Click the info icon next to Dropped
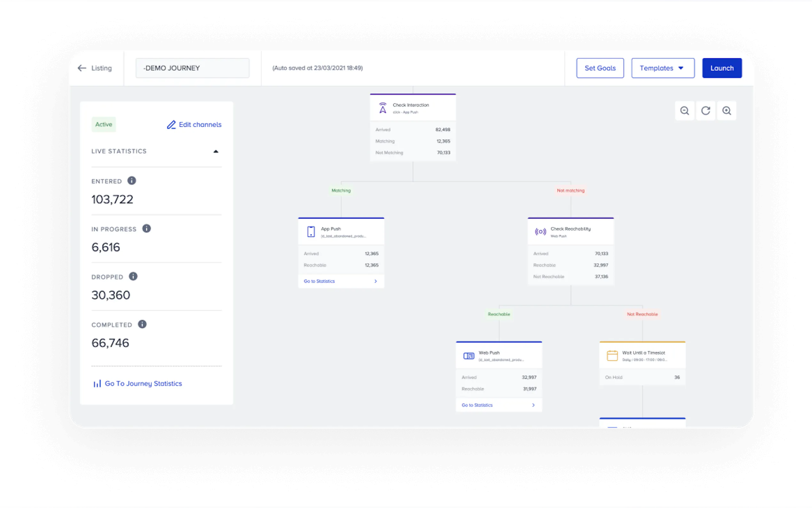812x508 pixels. point(133,276)
